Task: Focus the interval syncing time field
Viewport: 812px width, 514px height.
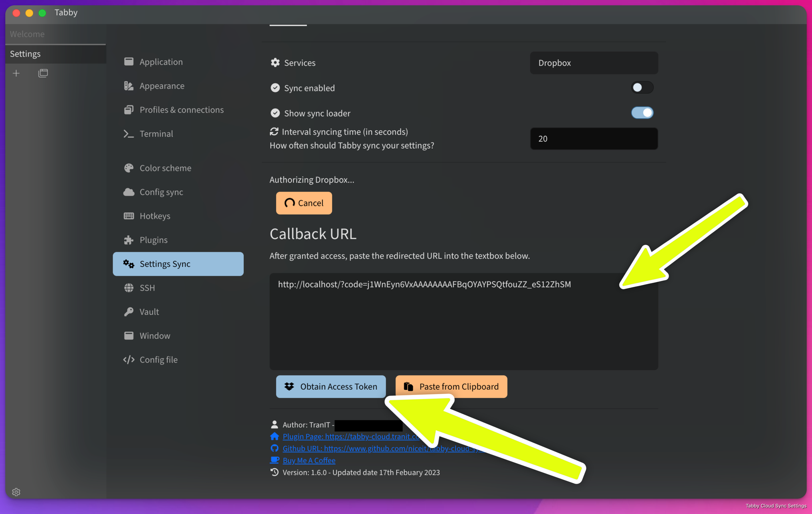Action: 594,139
